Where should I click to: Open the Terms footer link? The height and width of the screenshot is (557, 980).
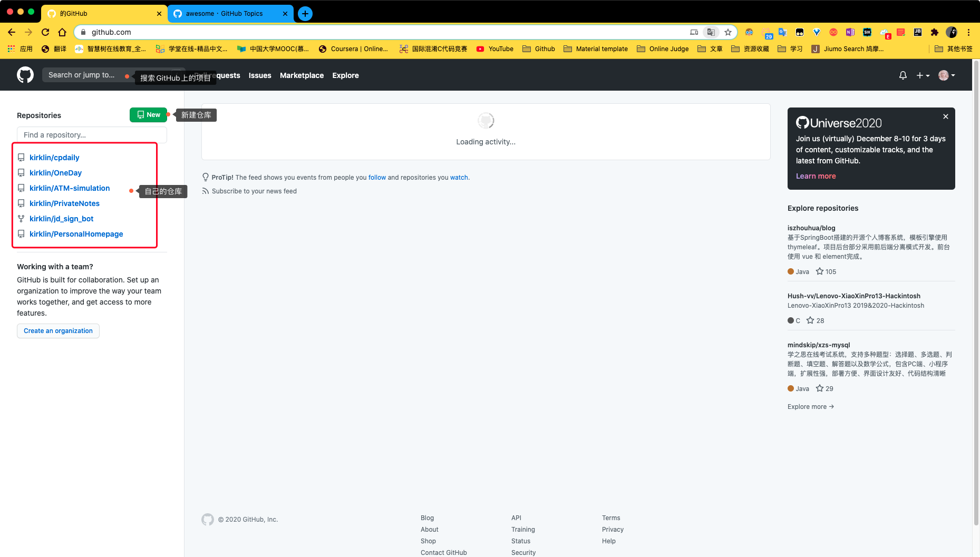pos(611,518)
